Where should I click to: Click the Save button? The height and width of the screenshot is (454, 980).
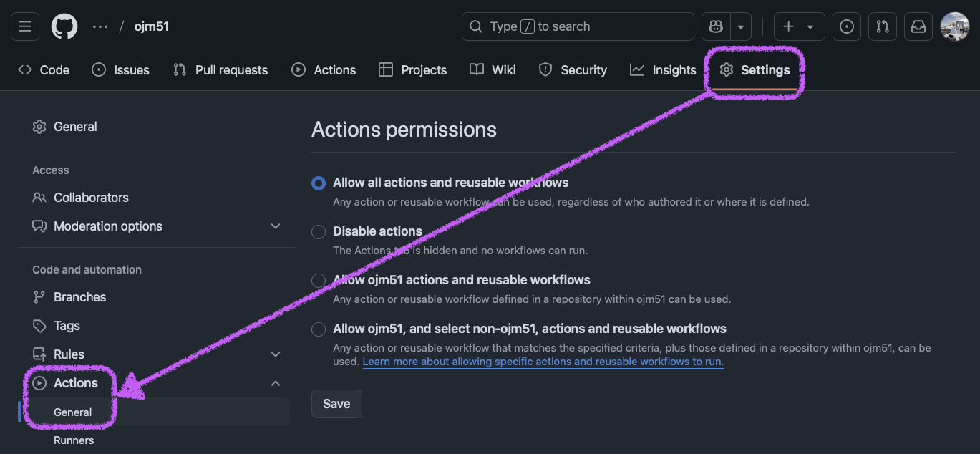click(x=336, y=404)
